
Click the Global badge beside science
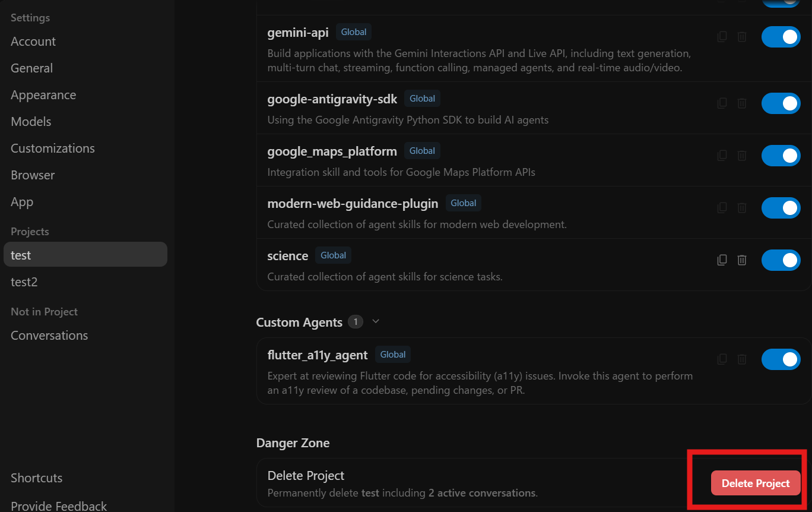click(x=334, y=255)
